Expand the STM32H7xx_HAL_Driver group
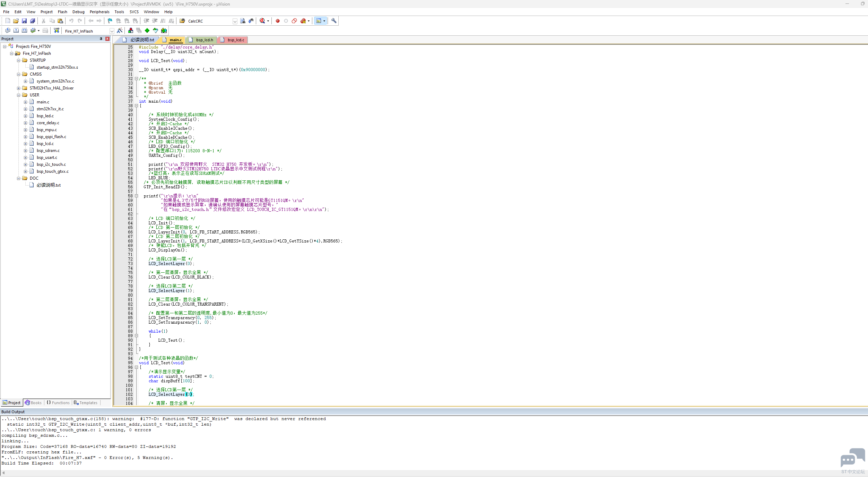868x477 pixels. 19,88
